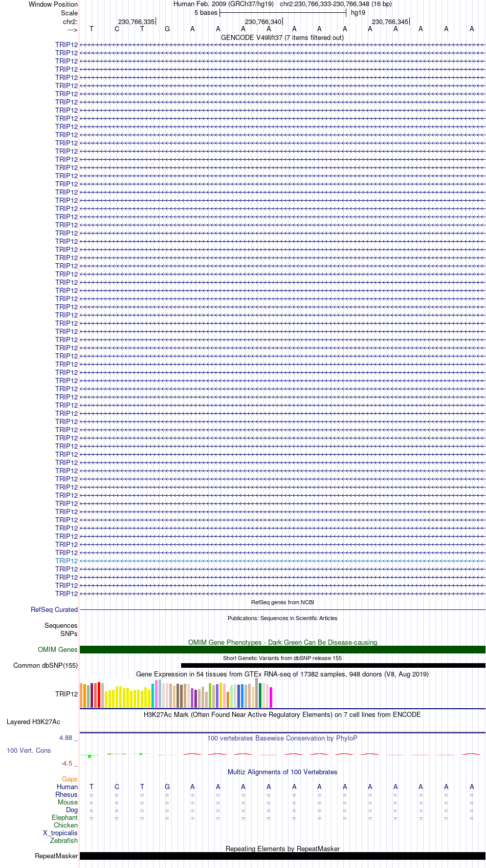
Task: Select the Zebrafish alignment row label
Action: [x=64, y=840]
